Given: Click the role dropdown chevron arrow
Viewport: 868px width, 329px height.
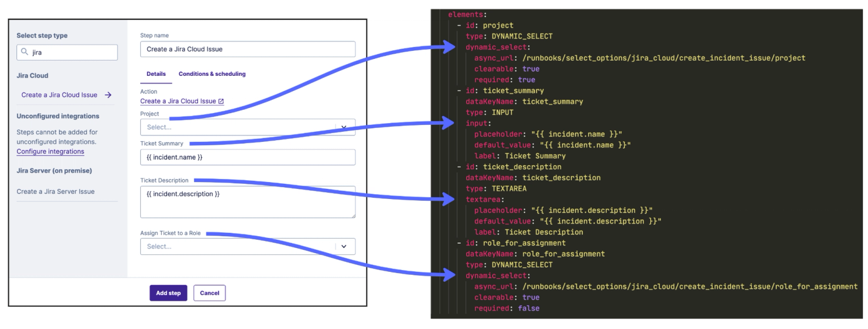Looking at the screenshot, I should (344, 246).
